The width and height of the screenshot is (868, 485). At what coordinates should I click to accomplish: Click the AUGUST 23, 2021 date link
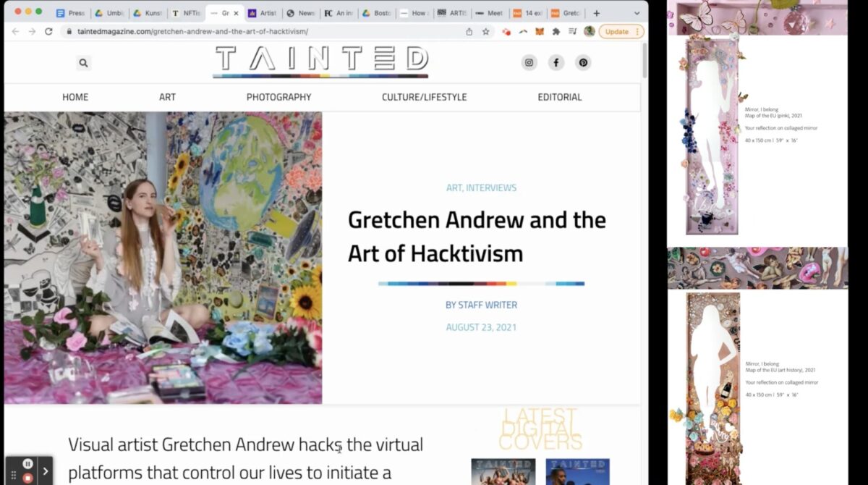pos(481,327)
